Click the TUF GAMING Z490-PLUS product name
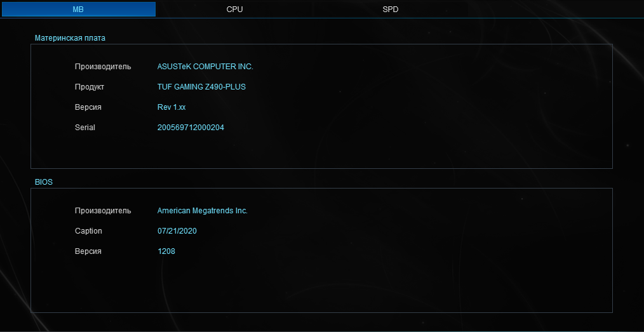 (x=201, y=87)
